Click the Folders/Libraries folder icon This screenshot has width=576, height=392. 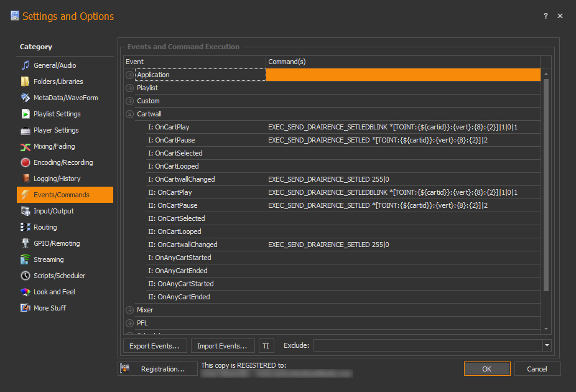pyautogui.click(x=26, y=82)
